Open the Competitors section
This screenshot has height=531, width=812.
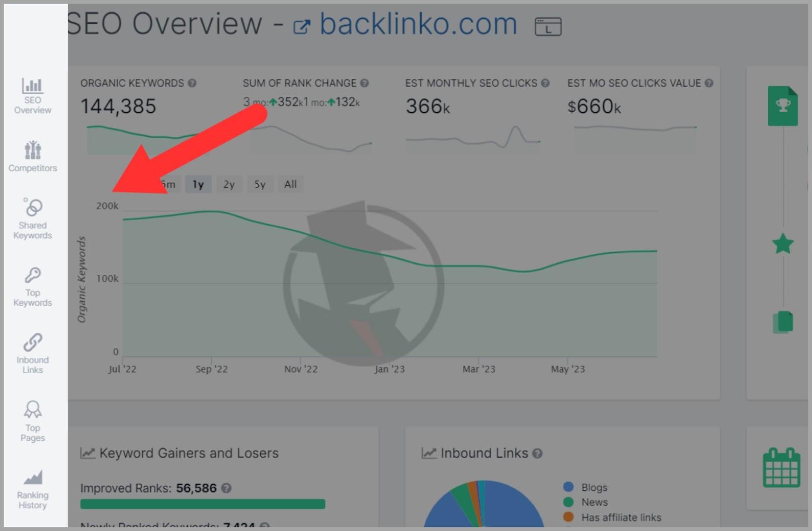click(32, 156)
